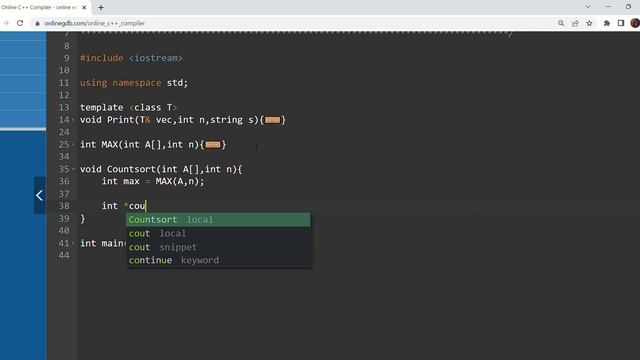Viewport: 640px width, 360px height.
Task: Unfold the MAX function body placeholder
Action: (213, 144)
